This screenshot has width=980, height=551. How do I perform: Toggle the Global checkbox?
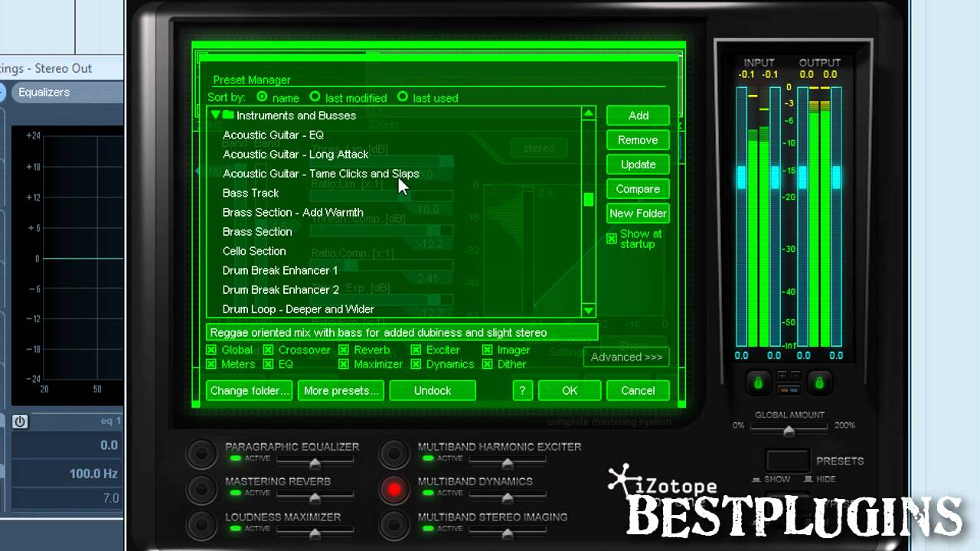[x=211, y=350]
